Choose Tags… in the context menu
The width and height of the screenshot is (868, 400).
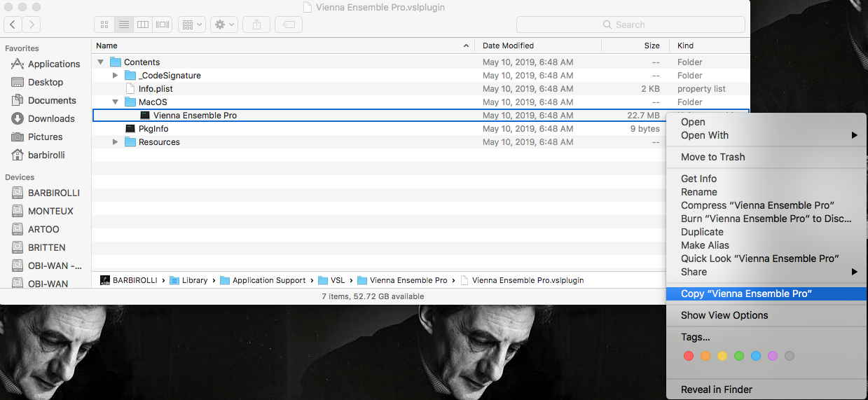click(766, 337)
